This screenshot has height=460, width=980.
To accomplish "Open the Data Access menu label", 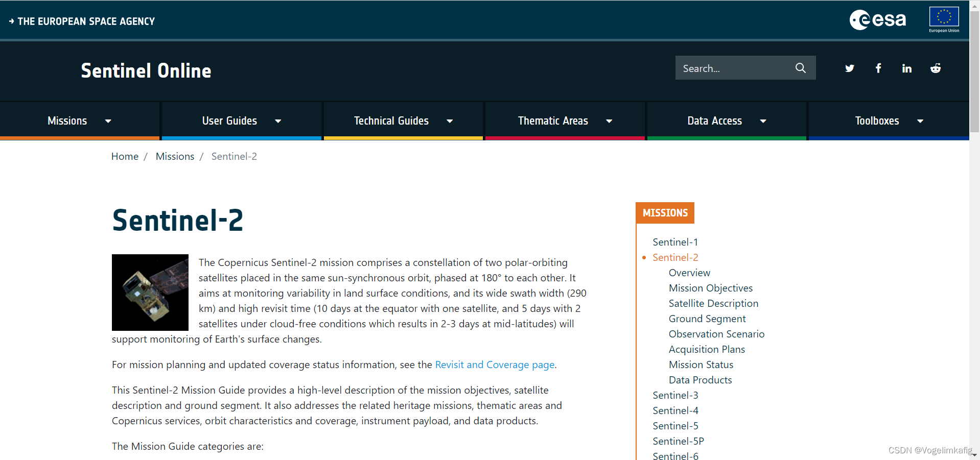I will [x=714, y=121].
